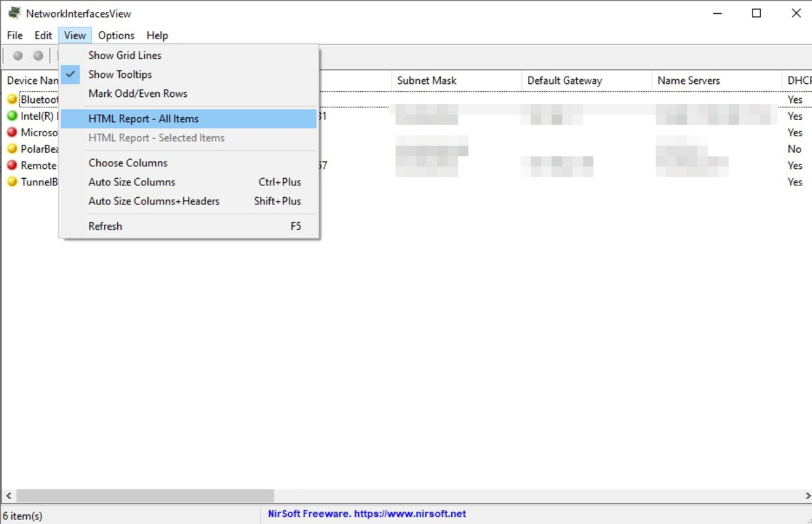Open the NirSoft website link in status bar

(x=367, y=514)
